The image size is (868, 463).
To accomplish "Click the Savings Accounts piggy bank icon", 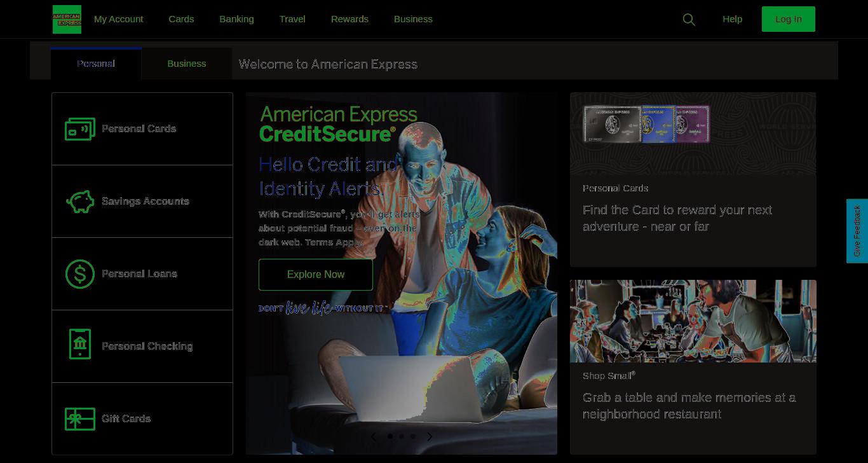I will (80, 202).
